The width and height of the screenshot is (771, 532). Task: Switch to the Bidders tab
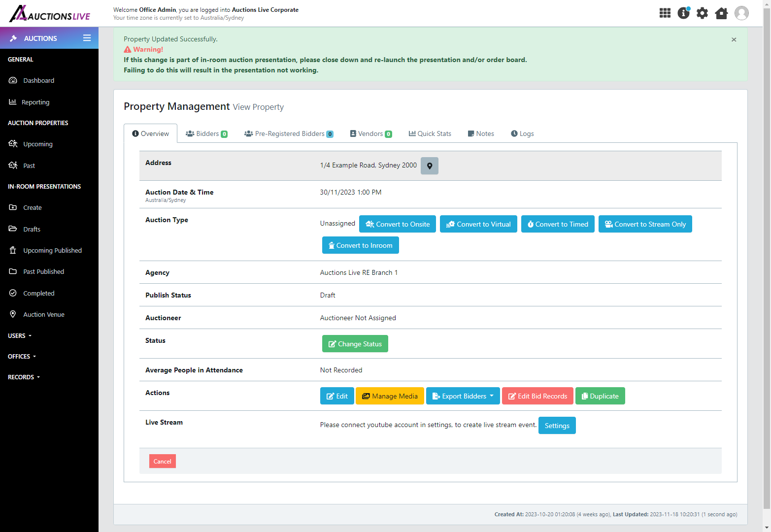point(206,133)
